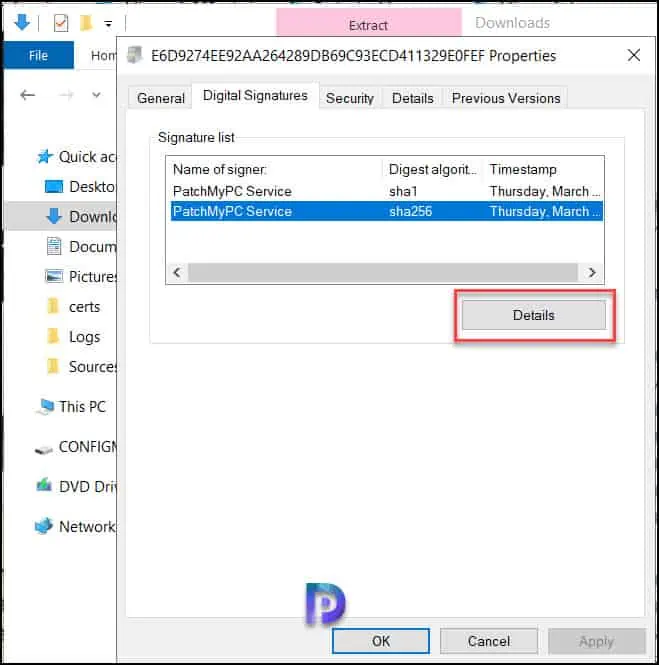Viewport: 659px width, 665px height.
Task: Click the left arrow of the signature list scrollbar
Action: point(177,272)
